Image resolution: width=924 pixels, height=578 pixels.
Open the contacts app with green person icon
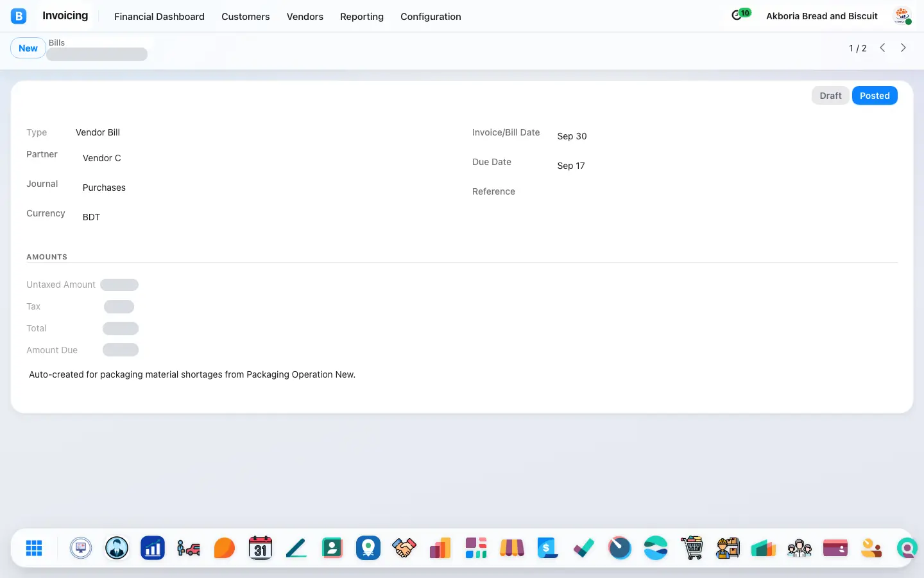click(x=332, y=548)
